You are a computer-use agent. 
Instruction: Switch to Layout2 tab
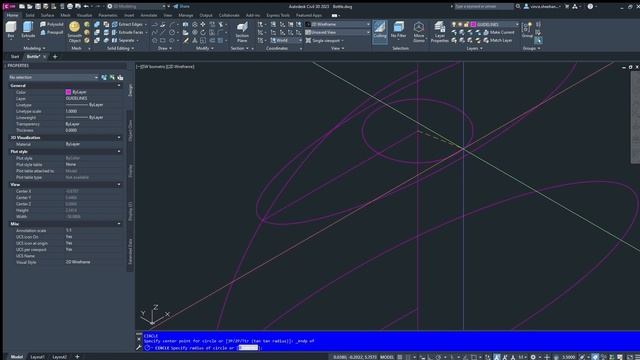click(60, 357)
